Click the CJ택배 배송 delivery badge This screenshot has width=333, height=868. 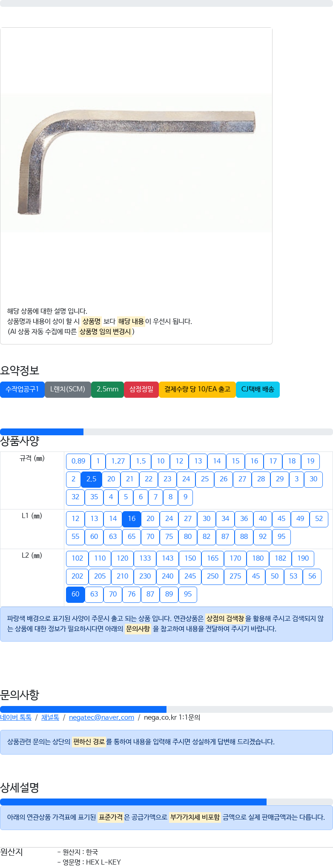click(x=258, y=390)
